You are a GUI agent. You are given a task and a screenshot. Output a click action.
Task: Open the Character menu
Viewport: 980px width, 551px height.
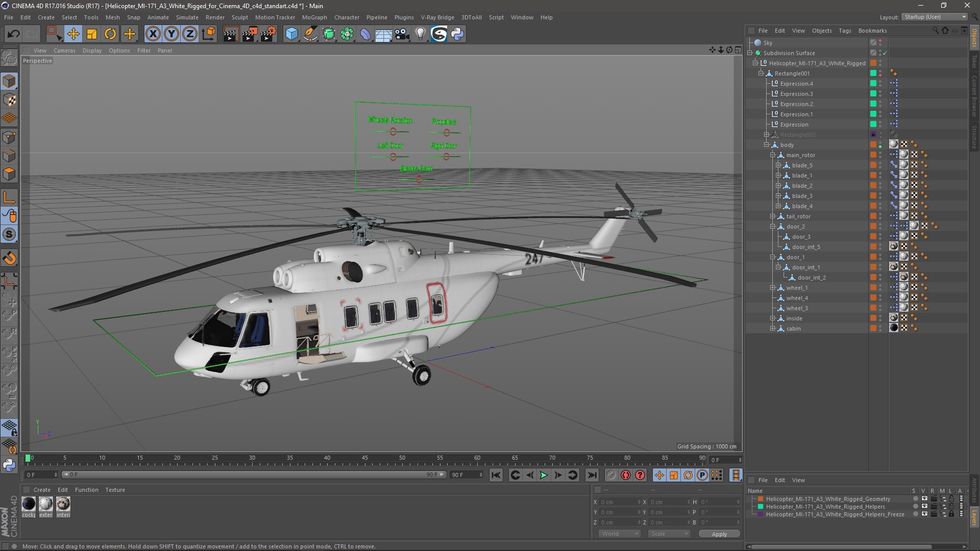click(347, 17)
